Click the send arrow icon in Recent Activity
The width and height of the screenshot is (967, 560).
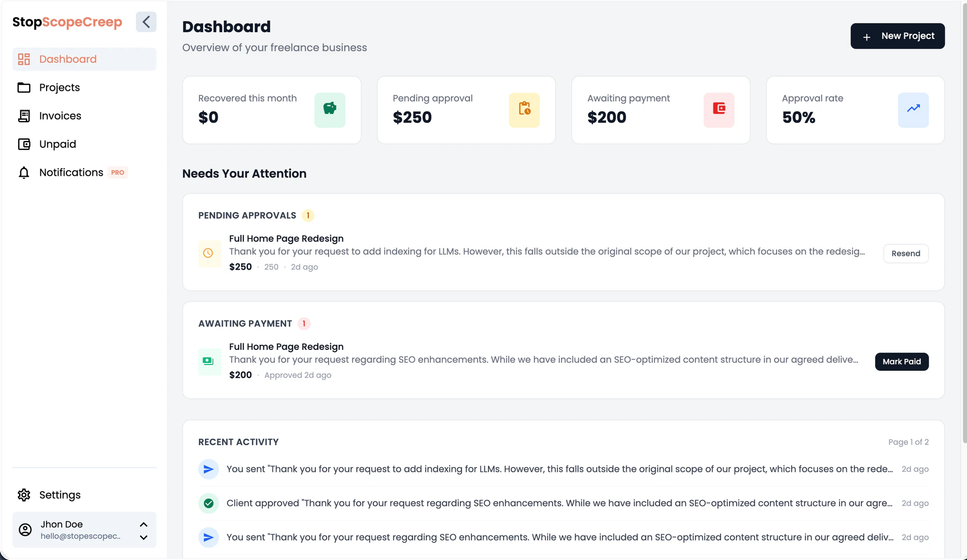click(208, 469)
